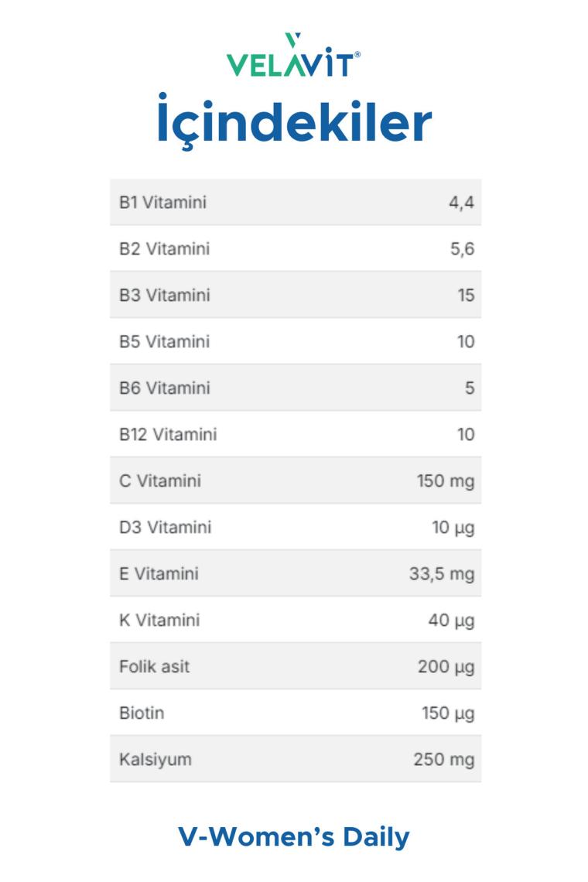Click the 200 µg value for Folik asit
Screen dimensions: 588x882
click(446, 667)
